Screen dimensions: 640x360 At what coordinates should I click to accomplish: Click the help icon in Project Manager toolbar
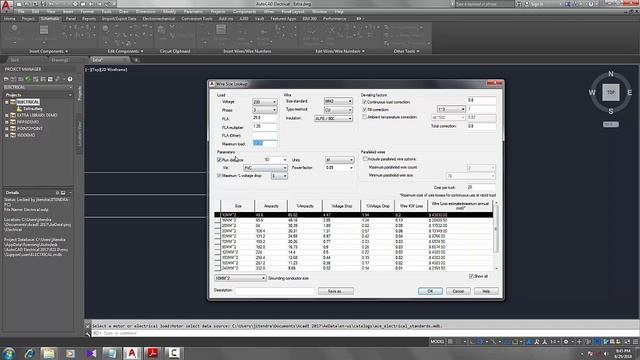(70, 79)
